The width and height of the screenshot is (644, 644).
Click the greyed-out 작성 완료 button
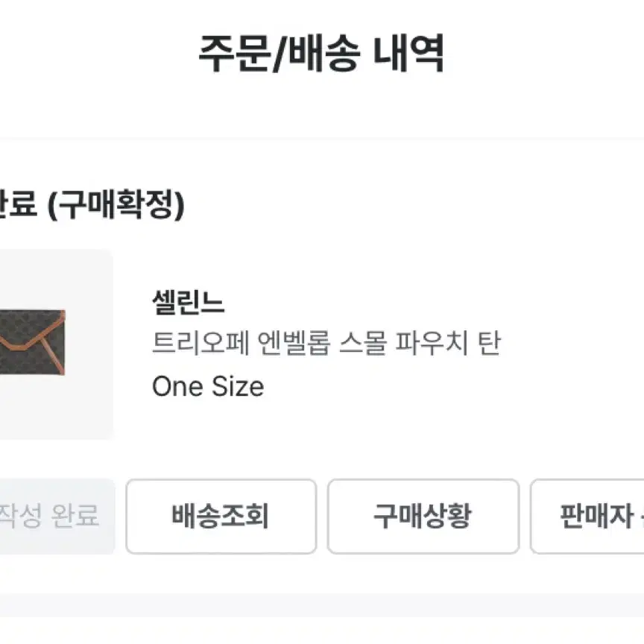pyautogui.click(x=57, y=517)
